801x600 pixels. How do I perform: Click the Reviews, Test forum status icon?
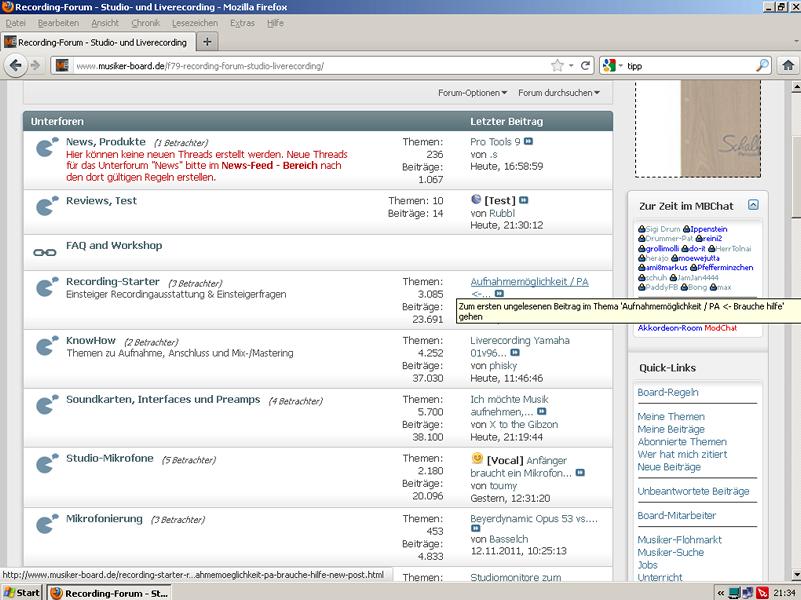pos(47,206)
